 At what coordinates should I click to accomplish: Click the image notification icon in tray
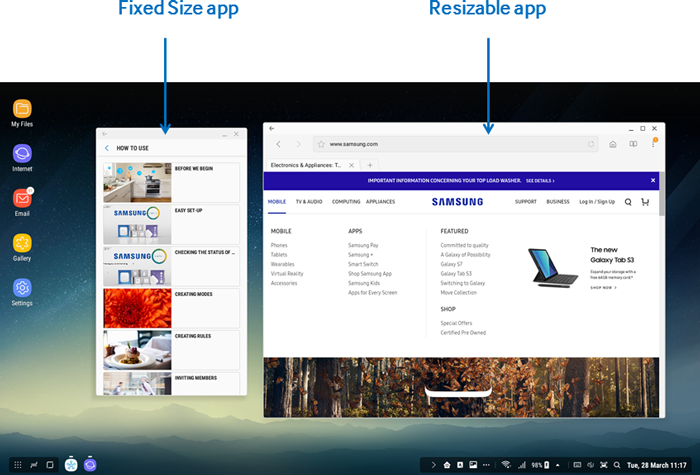[x=473, y=465]
